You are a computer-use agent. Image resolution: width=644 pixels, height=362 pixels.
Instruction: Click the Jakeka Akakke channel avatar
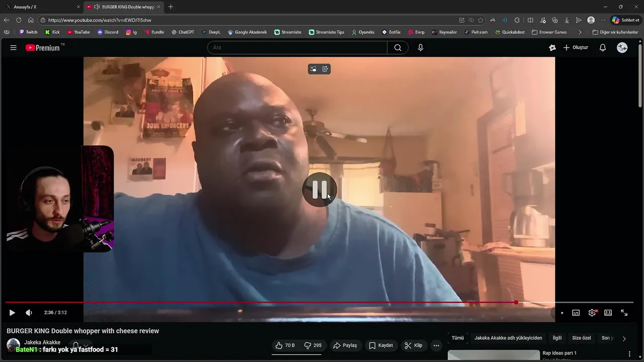click(13, 345)
